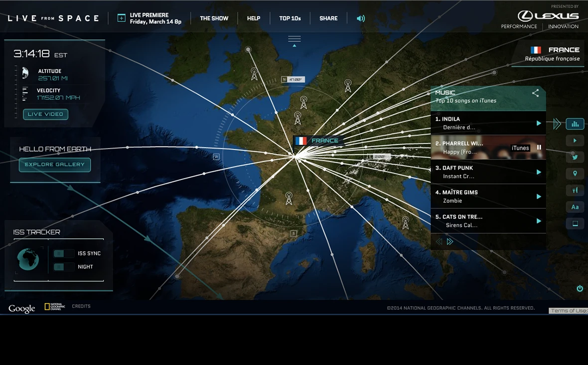
Task: Open the Share menu
Action: 328,18
